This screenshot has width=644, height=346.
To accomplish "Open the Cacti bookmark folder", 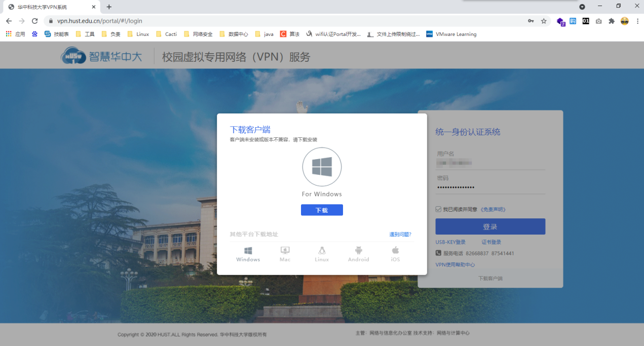I will 167,34.
